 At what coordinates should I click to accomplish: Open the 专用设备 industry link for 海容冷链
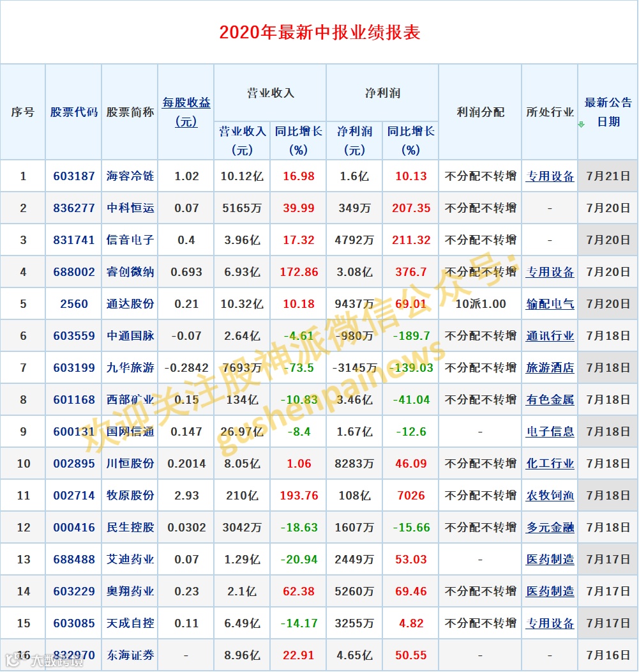point(550,176)
